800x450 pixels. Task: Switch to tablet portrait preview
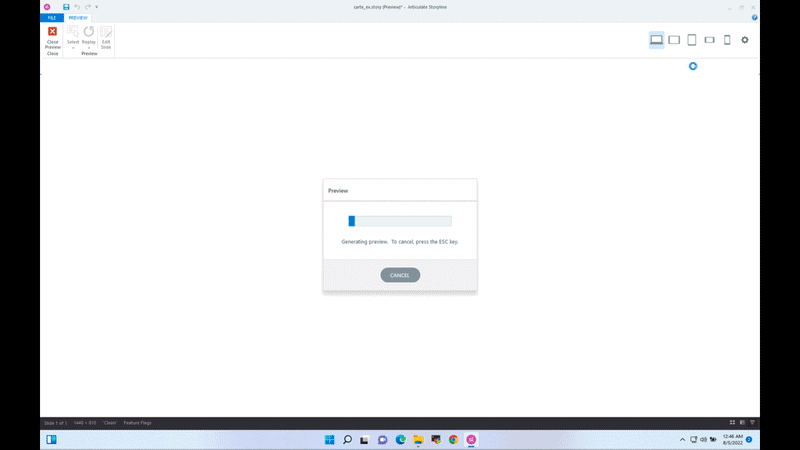pos(692,40)
